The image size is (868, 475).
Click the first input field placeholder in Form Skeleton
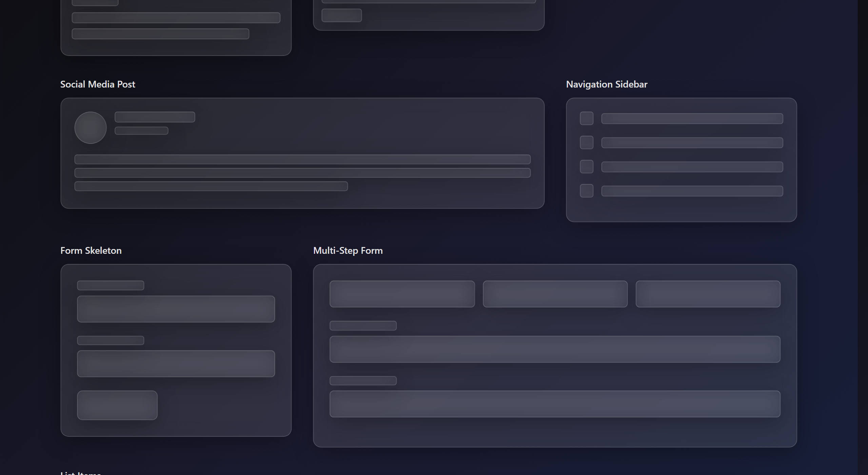pyautogui.click(x=176, y=308)
